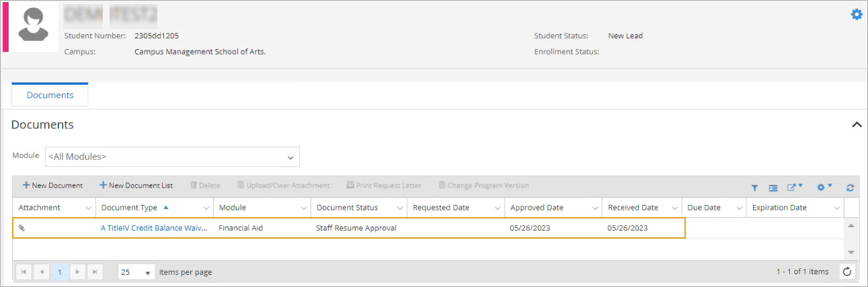The image size is (868, 287).
Task: Click the New Document List button
Action: click(x=136, y=186)
